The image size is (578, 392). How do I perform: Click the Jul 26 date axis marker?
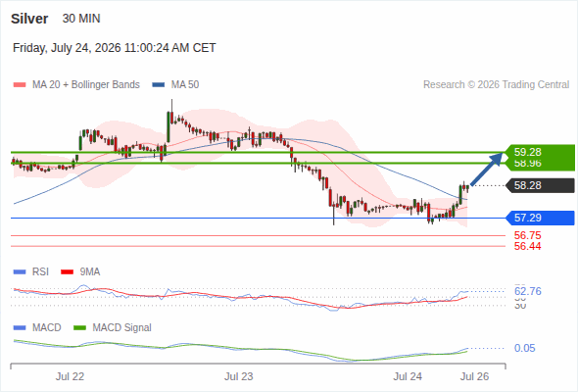click(474, 376)
